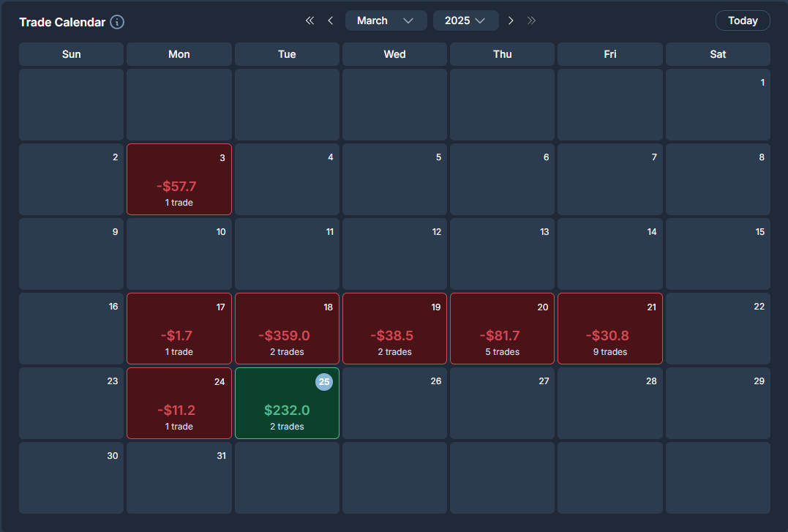Select the March 11 day cell
The height and width of the screenshot is (532, 788).
point(287,254)
